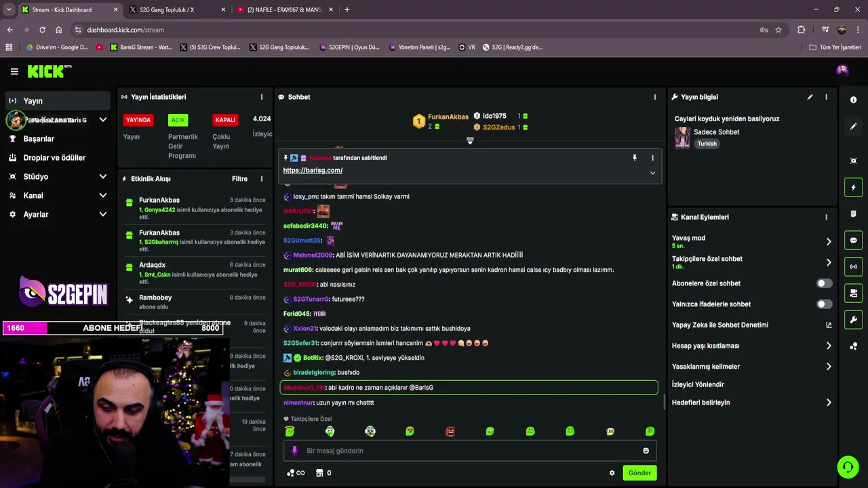
Task: Reload the page using browser refresh
Action: (42, 30)
